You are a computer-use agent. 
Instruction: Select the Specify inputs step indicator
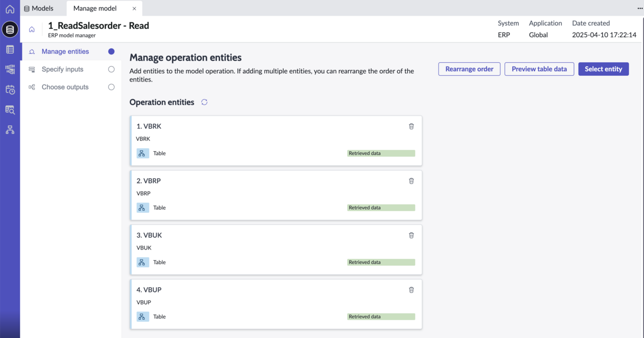tap(111, 69)
